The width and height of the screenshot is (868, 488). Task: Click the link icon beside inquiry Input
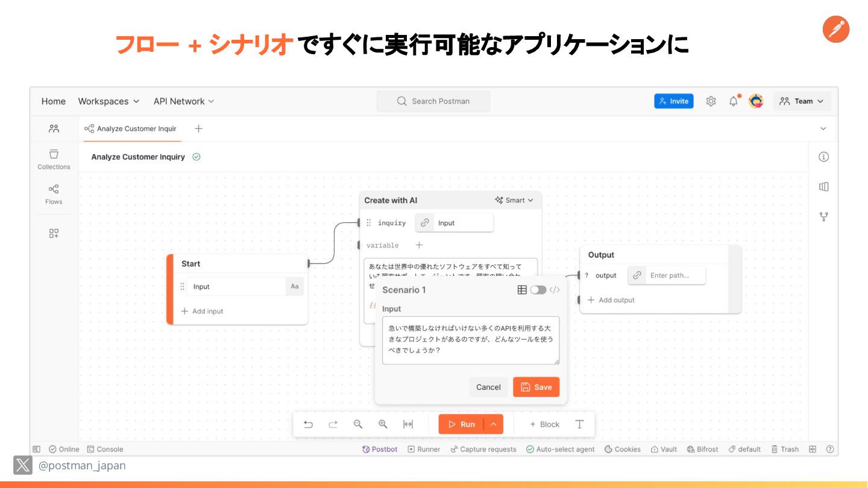coord(424,223)
